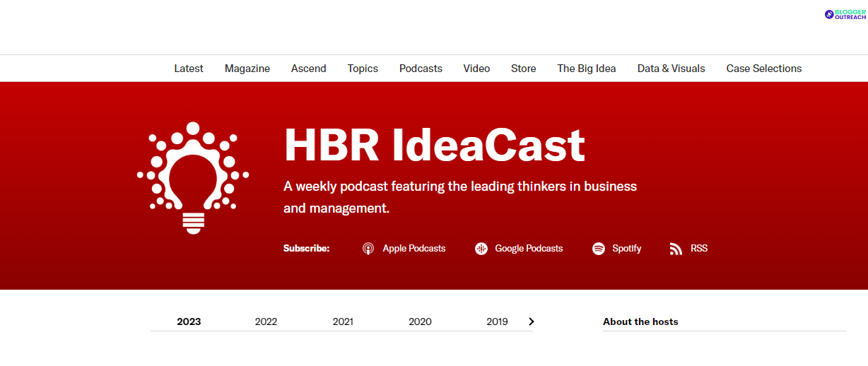The image size is (868, 366).
Task: Subscribe via Apple Podcasts link
Action: click(414, 249)
